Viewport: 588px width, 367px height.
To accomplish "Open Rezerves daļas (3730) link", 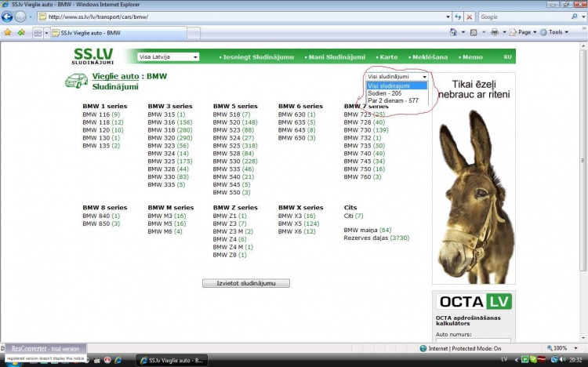I will point(376,238).
